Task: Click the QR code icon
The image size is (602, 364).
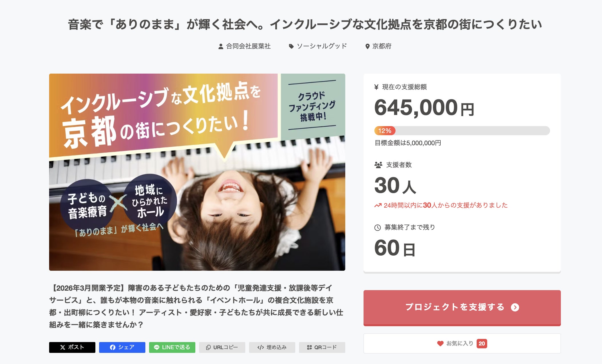Action: coord(309,347)
